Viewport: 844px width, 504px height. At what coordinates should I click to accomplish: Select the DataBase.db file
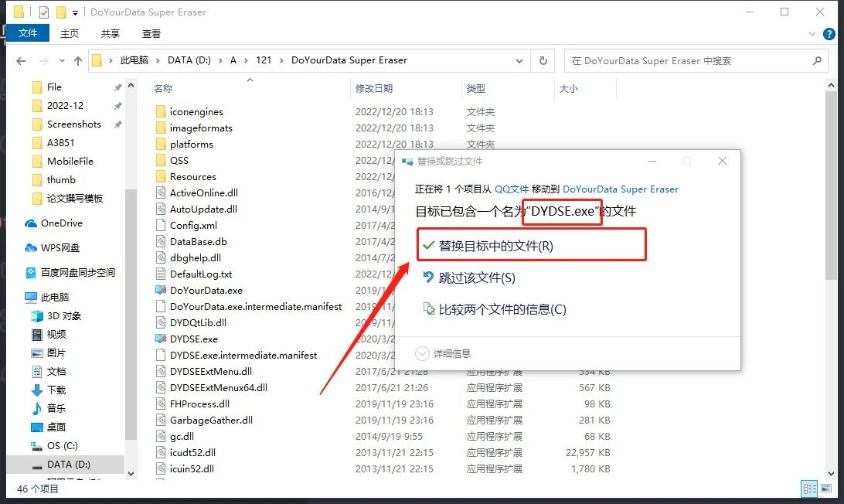[198, 241]
